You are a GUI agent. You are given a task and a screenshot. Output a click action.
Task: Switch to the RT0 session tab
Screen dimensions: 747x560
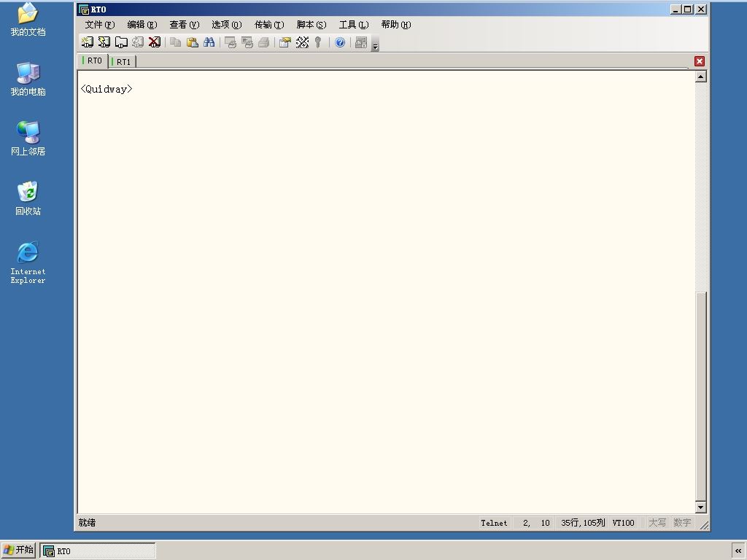pos(93,61)
